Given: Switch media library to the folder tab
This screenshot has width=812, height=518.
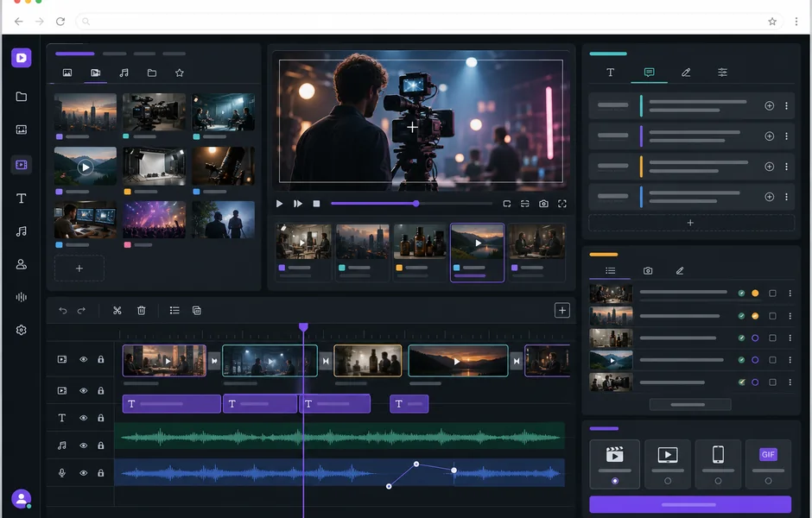Looking at the screenshot, I should (152, 73).
